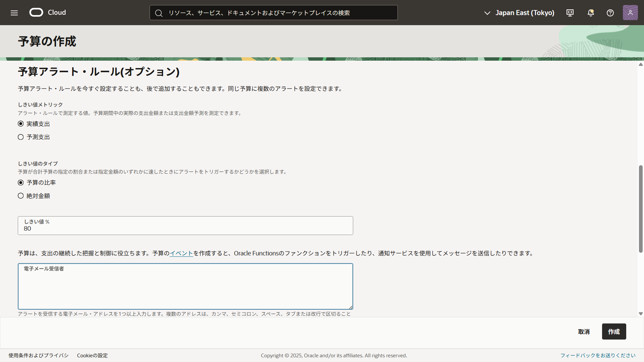Click the 取消 button
The width and height of the screenshot is (644, 362).
[x=584, y=331]
